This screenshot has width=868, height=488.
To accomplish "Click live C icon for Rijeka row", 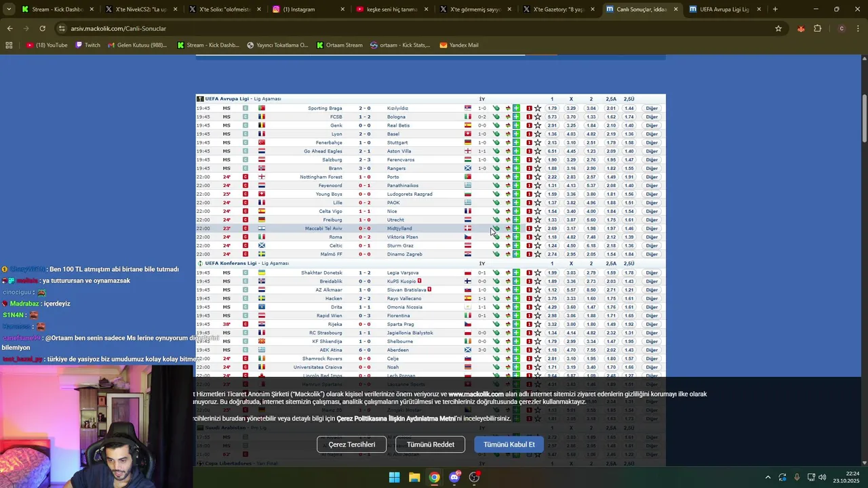I will (245, 325).
